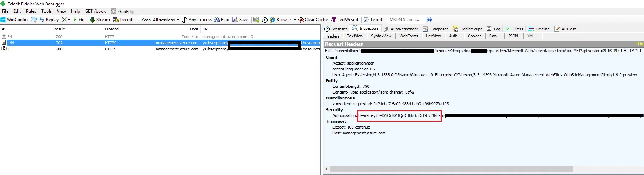Click the User-Agent header line
Image resolution: width=644 pixels, height=175 pixels.
point(485,75)
